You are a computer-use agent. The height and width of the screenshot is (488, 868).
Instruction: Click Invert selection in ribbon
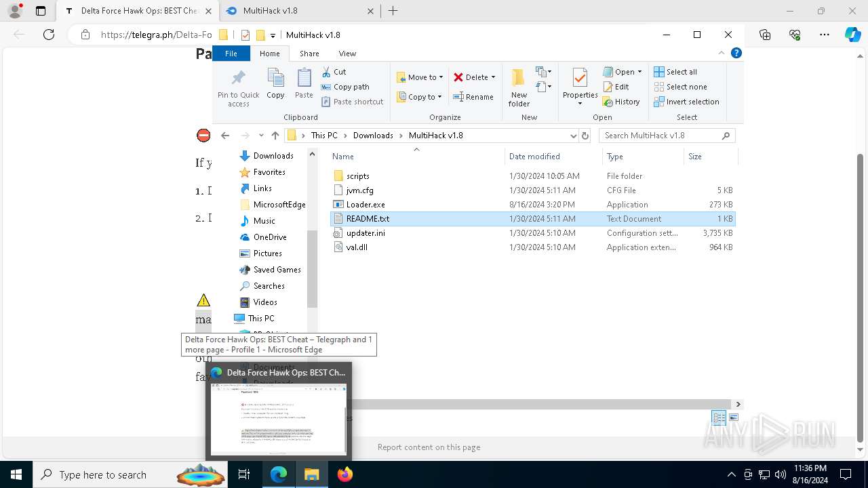(x=686, y=102)
